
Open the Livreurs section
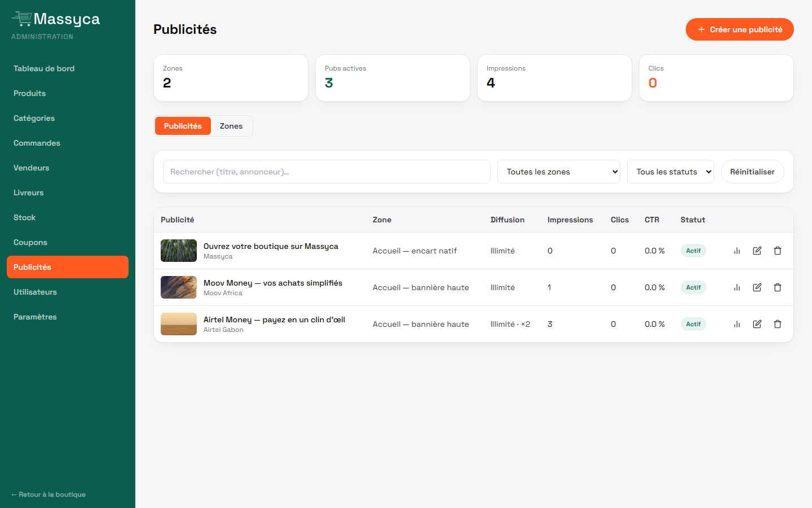[68, 192]
